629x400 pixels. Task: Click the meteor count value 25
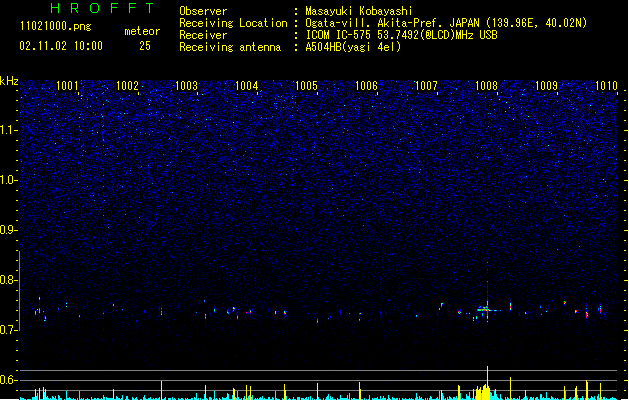(145, 46)
